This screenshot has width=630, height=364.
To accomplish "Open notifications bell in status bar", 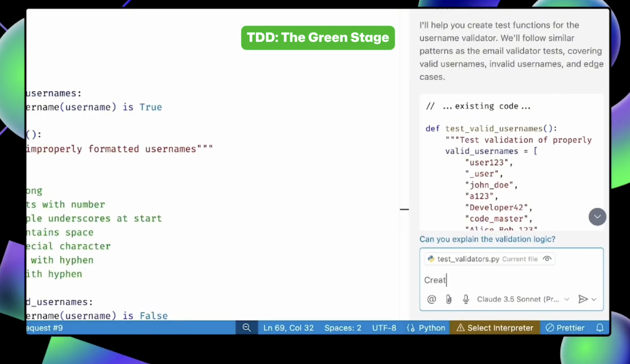I will (600, 328).
